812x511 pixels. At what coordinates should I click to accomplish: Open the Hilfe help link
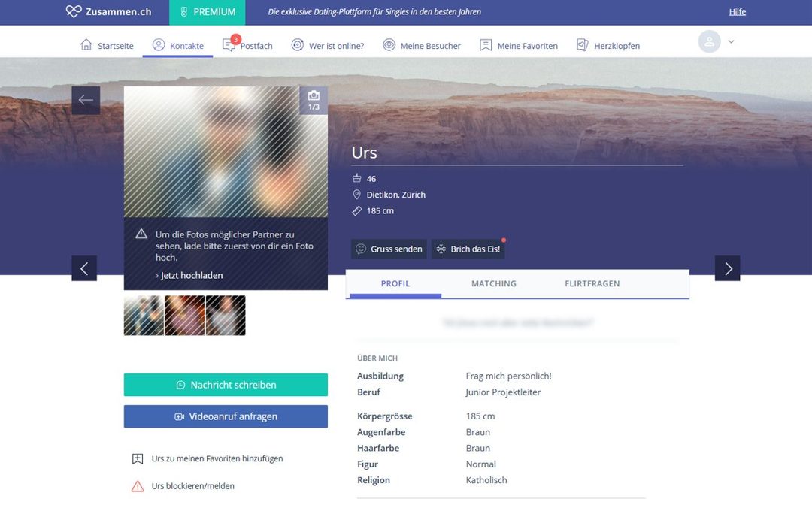pyautogui.click(x=737, y=12)
